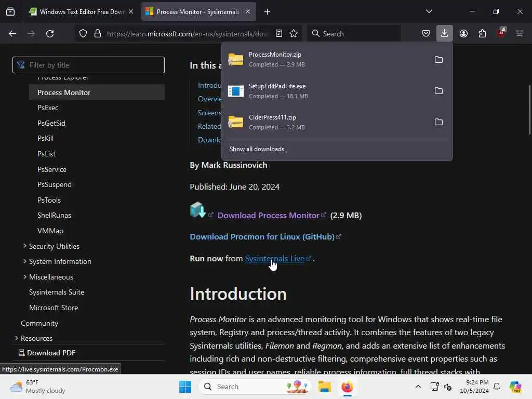
Task: Switch to Windows Text Editor Free Download tab
Action: [82, 11]
